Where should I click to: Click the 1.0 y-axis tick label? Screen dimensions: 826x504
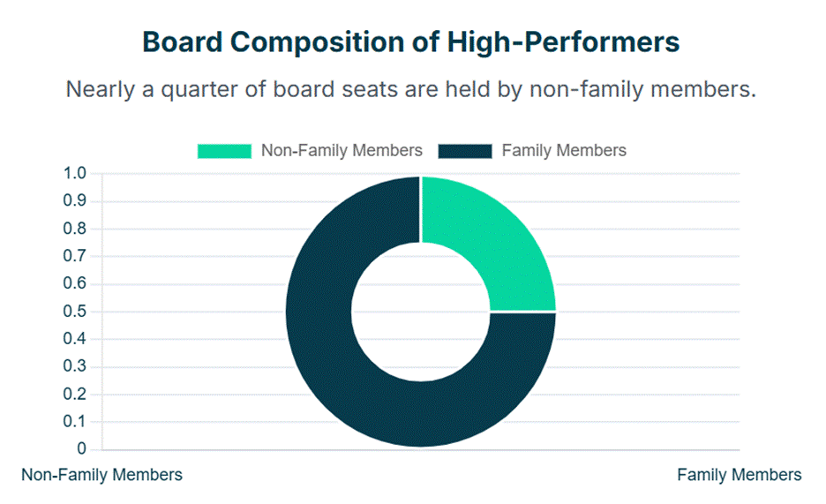75,174
